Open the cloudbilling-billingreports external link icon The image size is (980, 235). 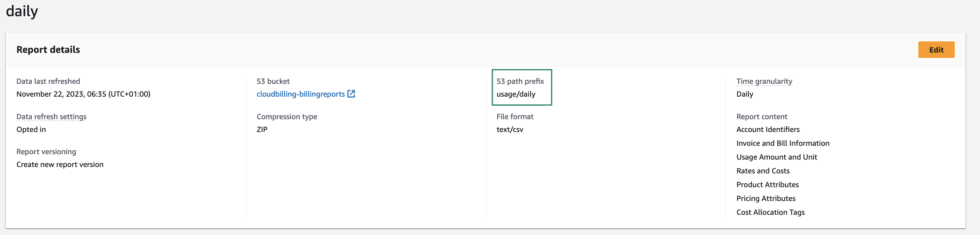351,94
